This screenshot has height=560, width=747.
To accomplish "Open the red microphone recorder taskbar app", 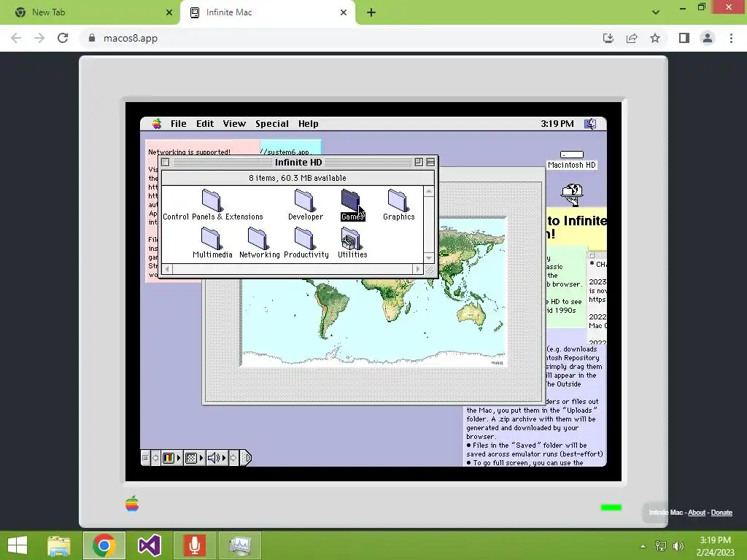I will click(194, 545).
